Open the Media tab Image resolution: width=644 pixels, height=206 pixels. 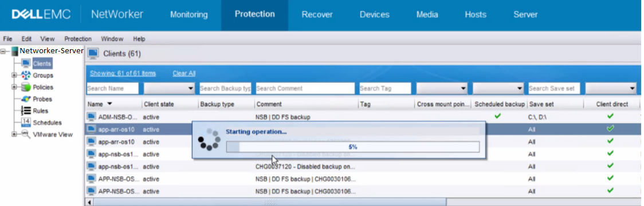pyautogui.click(x=427, y=14)
